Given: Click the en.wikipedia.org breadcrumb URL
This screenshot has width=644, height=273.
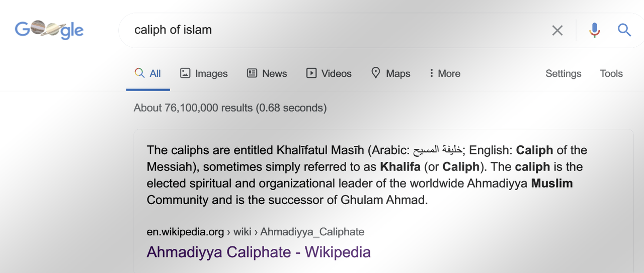Looking at the screenshot, I should 185,232.
